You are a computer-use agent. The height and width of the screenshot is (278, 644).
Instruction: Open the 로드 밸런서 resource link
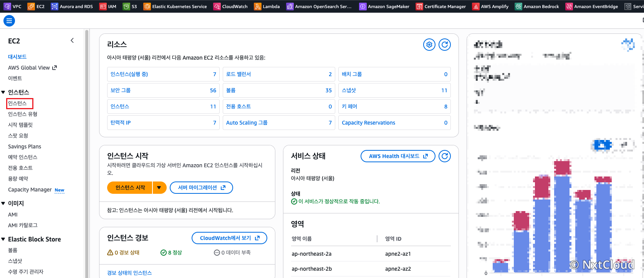coord(238,74)
